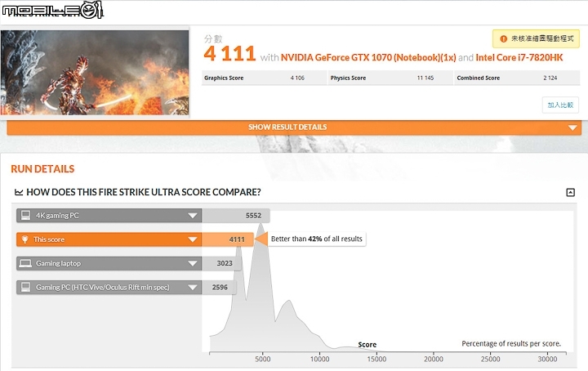Click the large 4 111 overall score
This screenshot has height=371, width=588.
click(x=229, y=54)
